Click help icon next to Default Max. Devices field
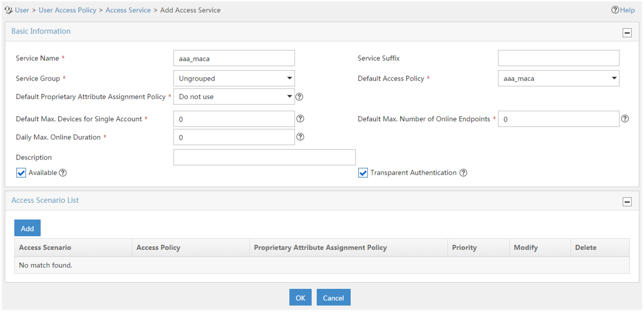644x312 pixels. [300, 119]
